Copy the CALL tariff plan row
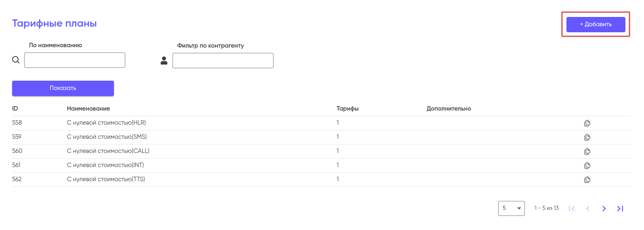This screenshot has width=644, height=230. [587, 151]
